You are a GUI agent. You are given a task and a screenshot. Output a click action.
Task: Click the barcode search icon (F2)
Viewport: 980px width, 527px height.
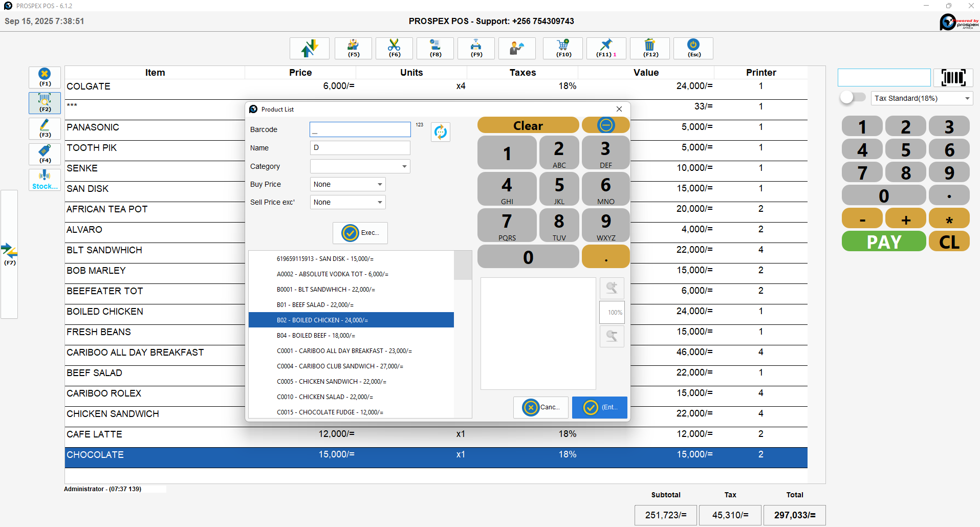click(45, 103)
